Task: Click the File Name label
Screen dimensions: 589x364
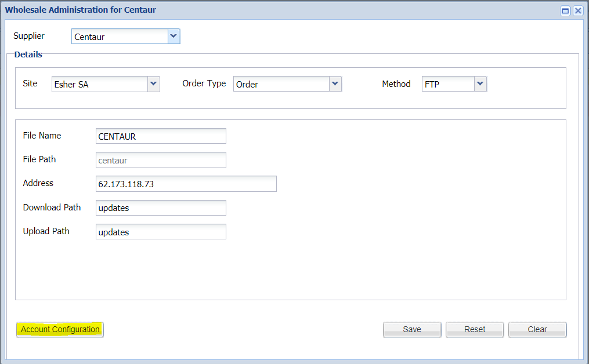Action: [42, 136]
